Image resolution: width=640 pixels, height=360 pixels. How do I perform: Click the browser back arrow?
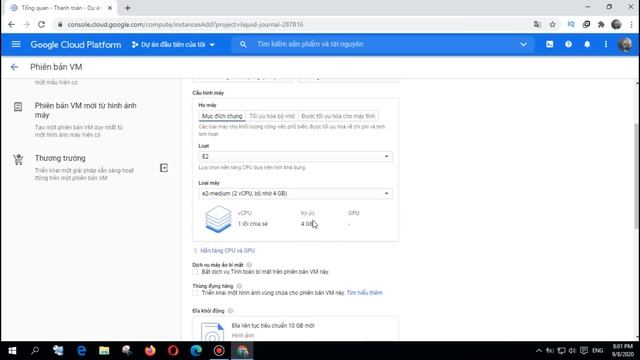(x=11, y=24)
